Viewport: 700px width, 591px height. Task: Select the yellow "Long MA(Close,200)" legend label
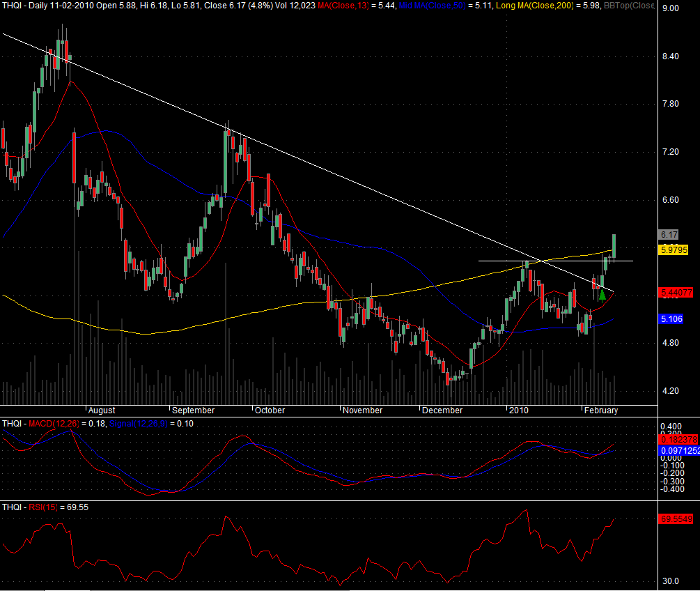pyautogui.click(x=535, y=6)
